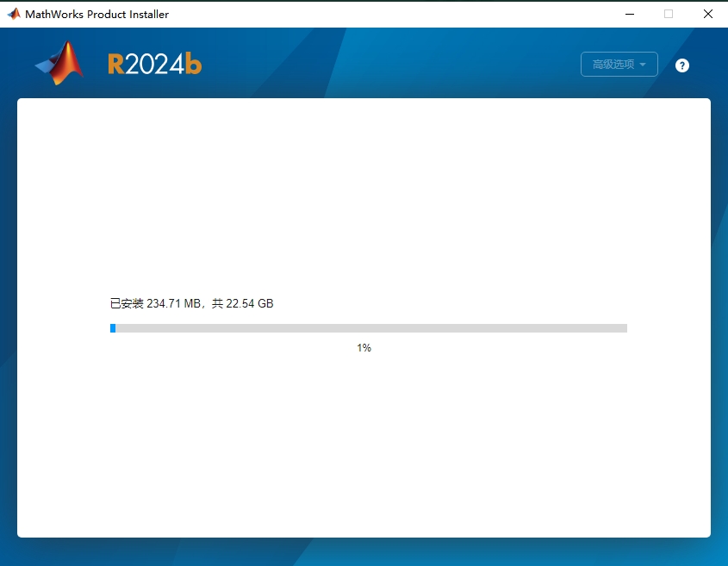This screenshot has width=728, height=566.
Task: Click the MathWorks icon in the title bar
Action: [12, 13]
